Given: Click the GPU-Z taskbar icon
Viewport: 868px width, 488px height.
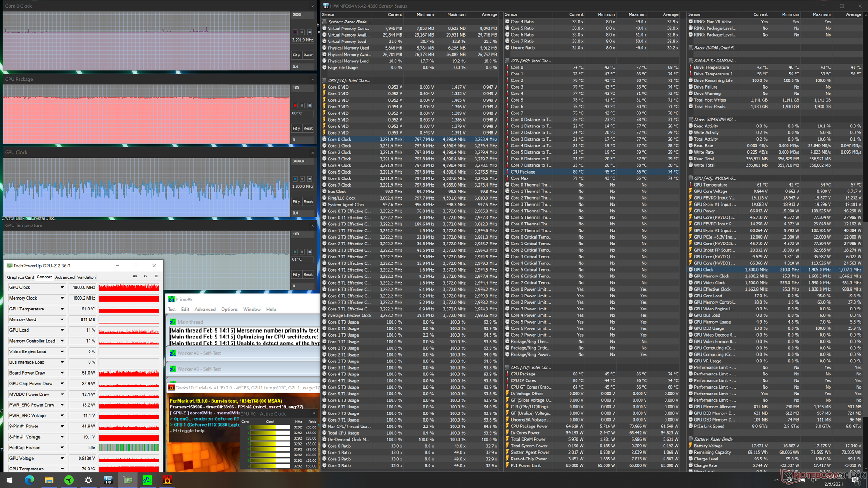Looking at the screenshot, I should coord(128,480).
